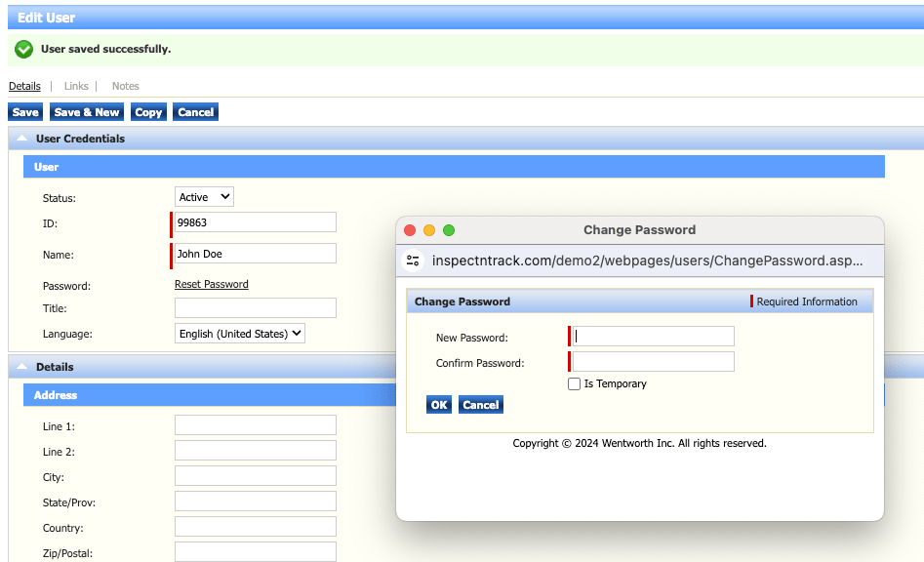Click the City input field
This screenshot has width=924, height=562.
(254, 476)
